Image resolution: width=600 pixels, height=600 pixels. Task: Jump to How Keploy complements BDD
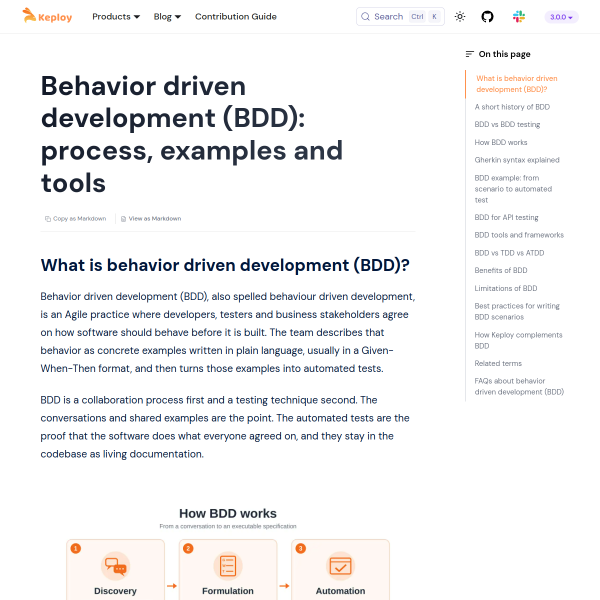[x=518, y=340]
